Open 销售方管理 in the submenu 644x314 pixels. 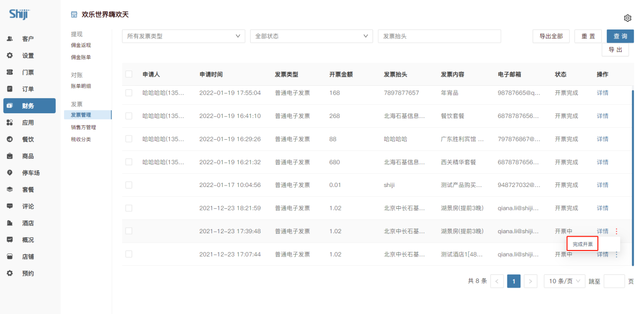tap(83, 127)
